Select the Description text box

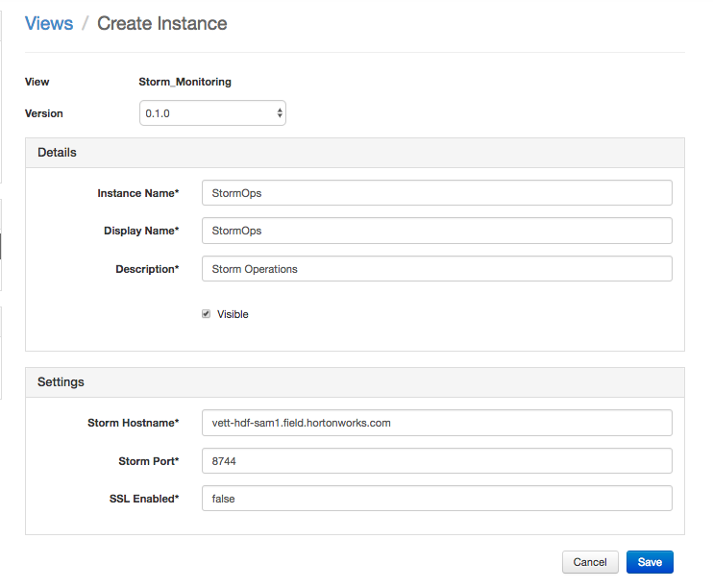(x=436, y=269)
